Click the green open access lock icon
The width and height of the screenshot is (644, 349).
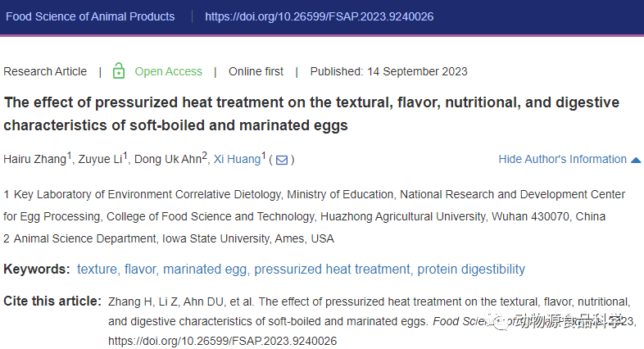(119, 70)
